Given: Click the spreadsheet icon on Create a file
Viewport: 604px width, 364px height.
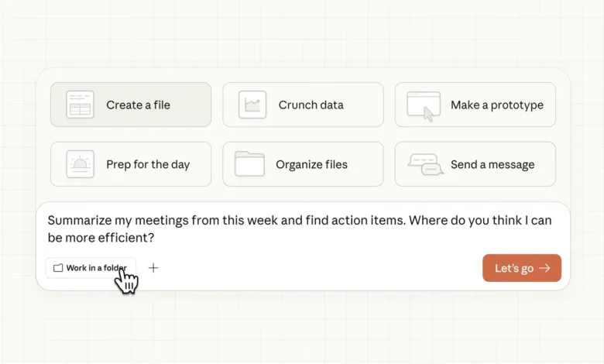Looking at the screenshot, I should tap(79, 105).
